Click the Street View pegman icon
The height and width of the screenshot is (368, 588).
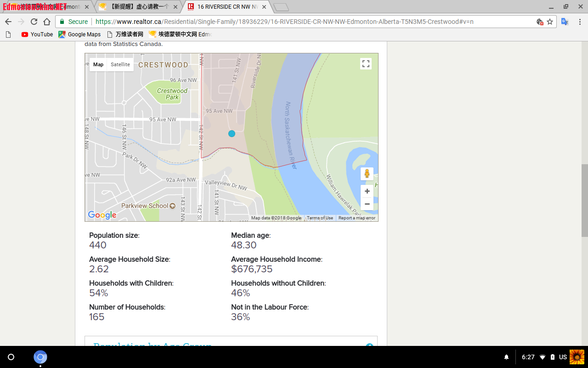point(367,174)
